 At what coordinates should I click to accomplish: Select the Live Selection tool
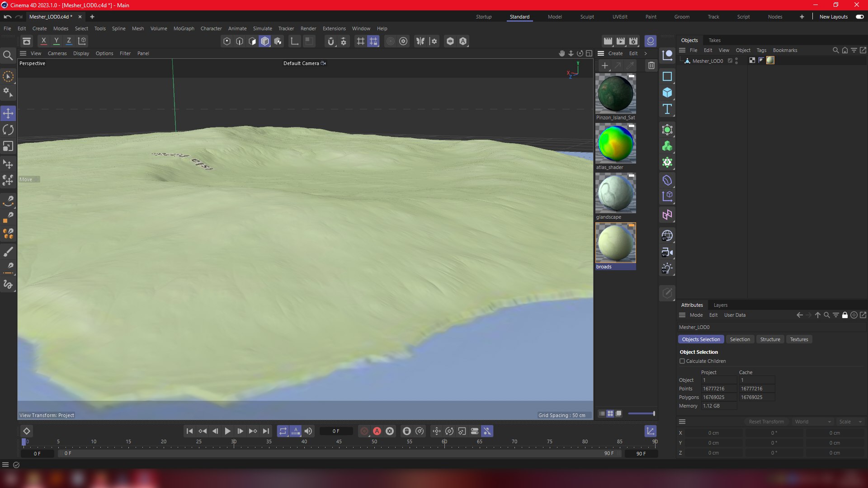pyautogui.click(x=8, y=76)
